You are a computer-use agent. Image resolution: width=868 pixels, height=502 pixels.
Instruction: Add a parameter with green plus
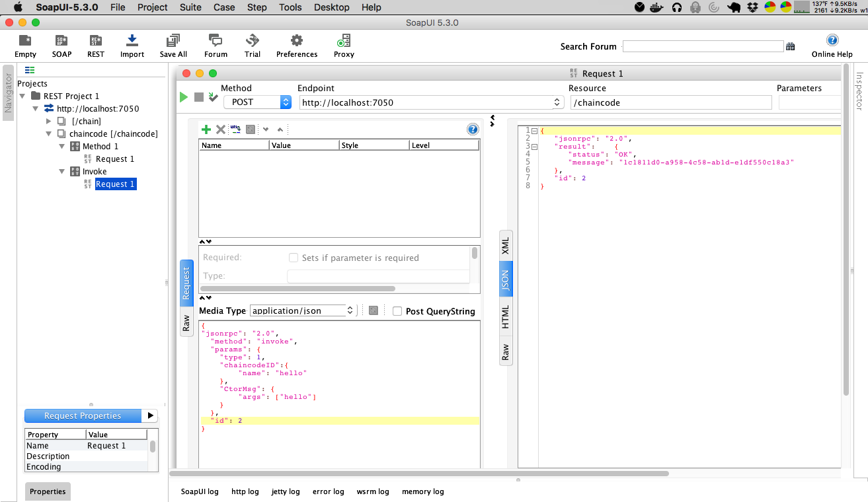(x=206, y=129)
